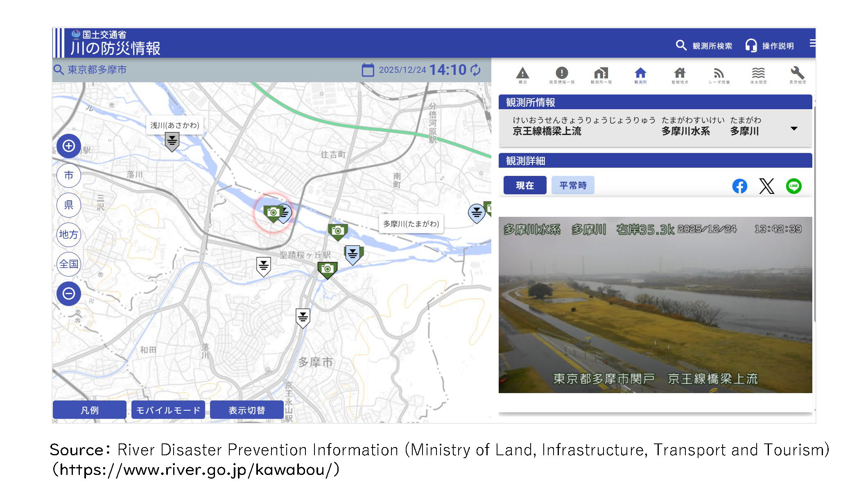Switch view to 平常時 (normal time)
868x488 pixels.
coord(572,185)
